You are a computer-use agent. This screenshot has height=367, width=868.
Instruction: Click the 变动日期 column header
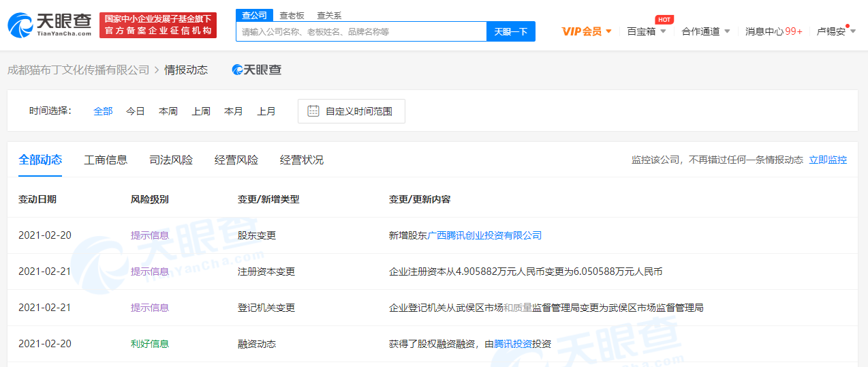[37, 199]
